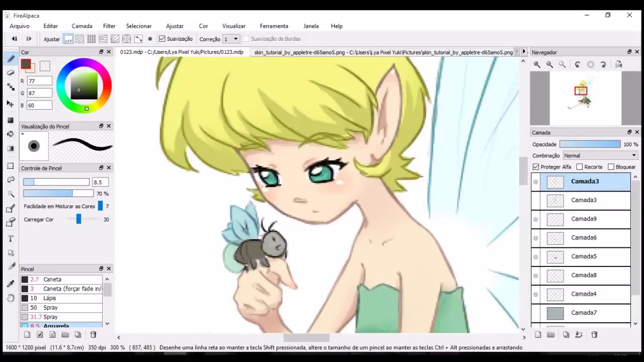Click the transparent color swatch
This screenshot has width=644, height=362.
[45, 66]
